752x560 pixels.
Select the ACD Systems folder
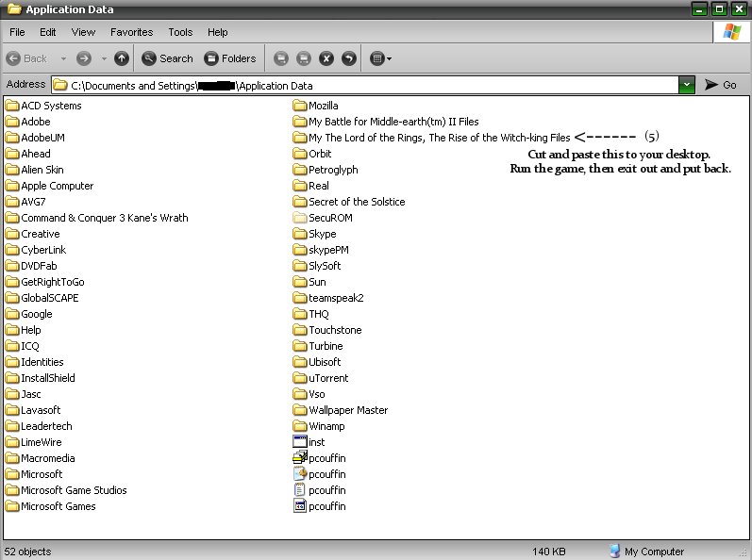tap(43, 106)
